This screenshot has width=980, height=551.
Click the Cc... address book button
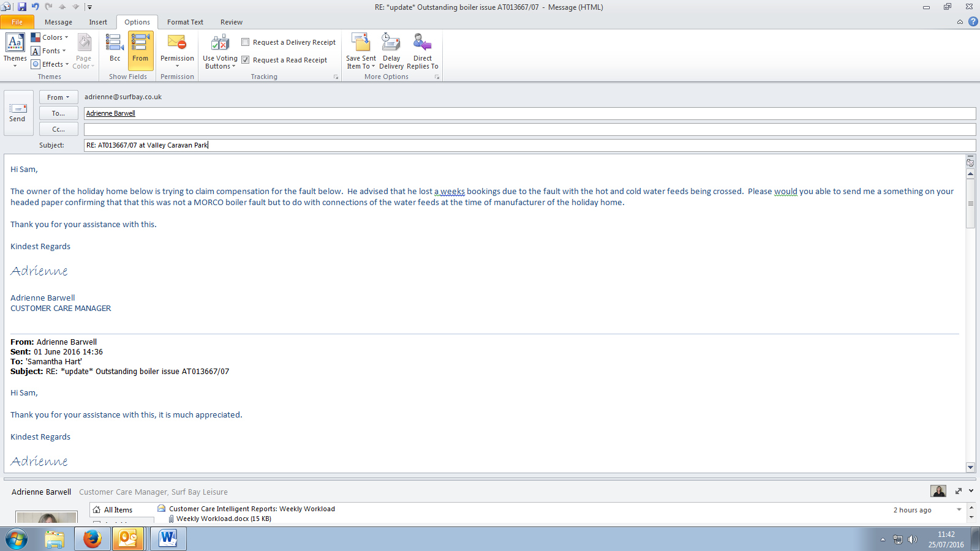pyautogui.click(x=58, y=129)
